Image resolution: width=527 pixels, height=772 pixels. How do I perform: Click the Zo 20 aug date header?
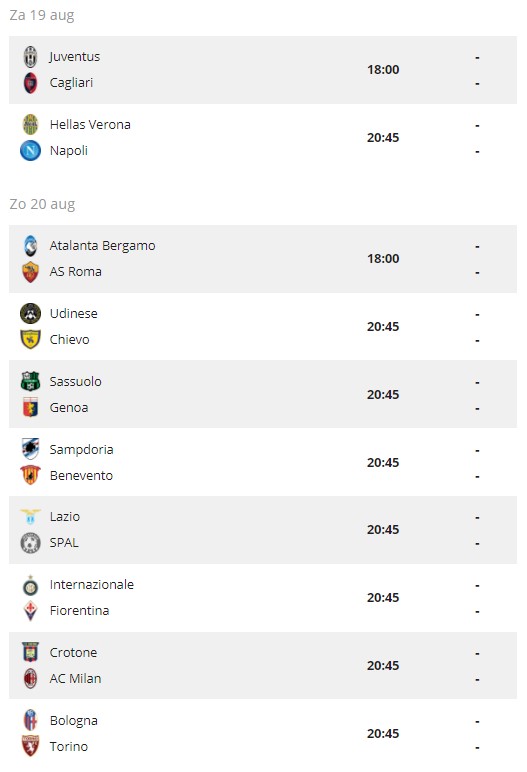pos(42,204)
